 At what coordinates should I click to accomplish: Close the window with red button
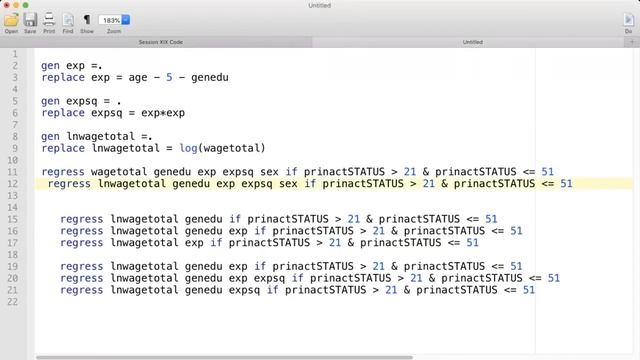7,5
